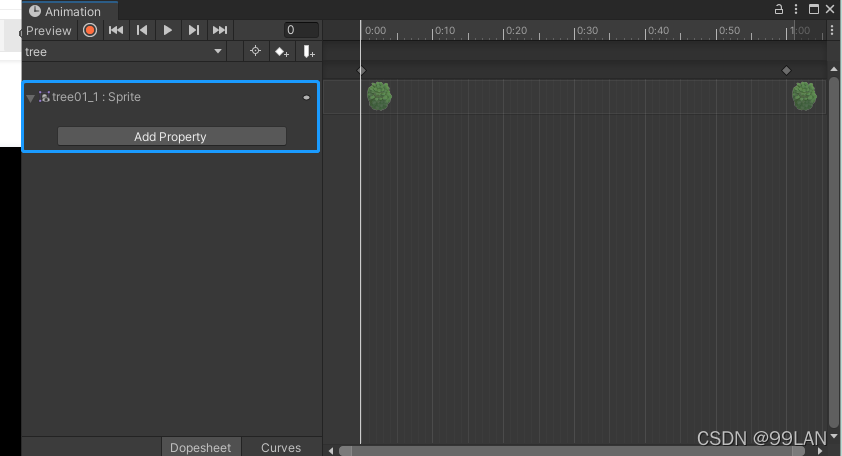This screenshot has height=456, width=842.
Task: Toggle filter by selection icon
Action: pyautogui.click(x=256, y=52)
